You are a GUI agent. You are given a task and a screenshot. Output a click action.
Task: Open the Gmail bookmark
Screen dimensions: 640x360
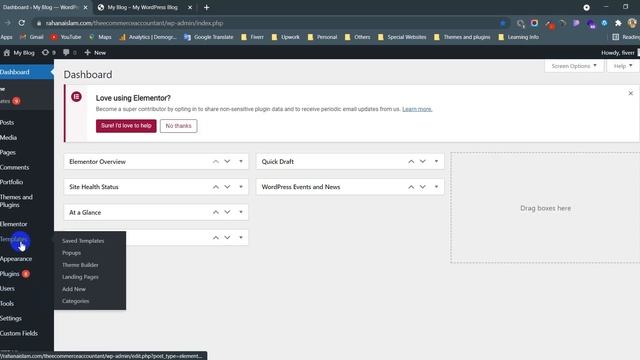(x=32, y=37)
